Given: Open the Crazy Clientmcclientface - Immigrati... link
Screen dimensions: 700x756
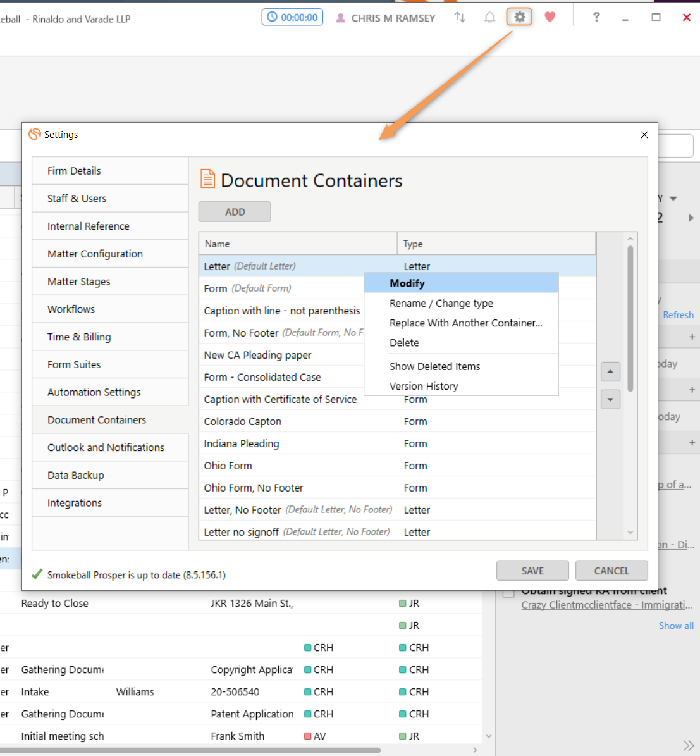Looking at the screenshot, I should [607, 605].
